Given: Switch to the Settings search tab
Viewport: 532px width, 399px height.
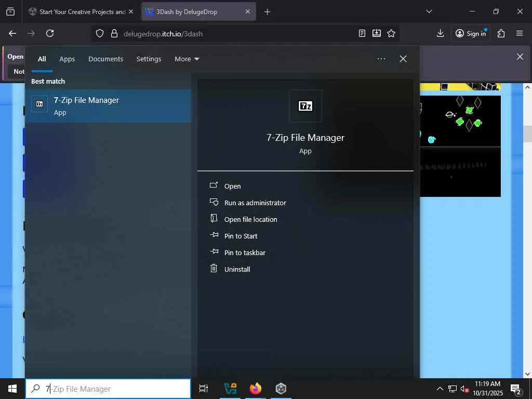Looking at the screenshot, I should point(149,59).
